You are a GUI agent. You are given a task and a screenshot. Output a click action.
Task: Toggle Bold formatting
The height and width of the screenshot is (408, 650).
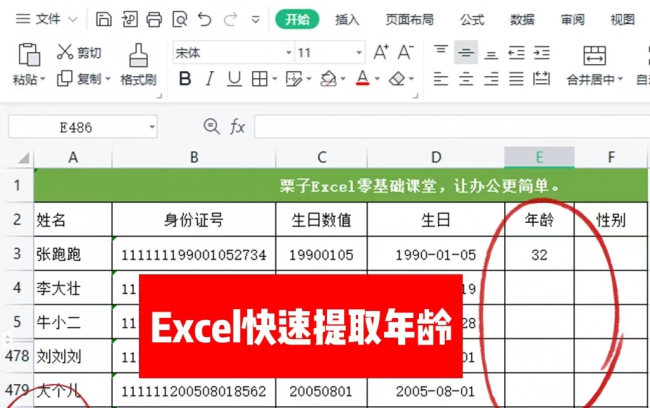[x=185, y=78]
